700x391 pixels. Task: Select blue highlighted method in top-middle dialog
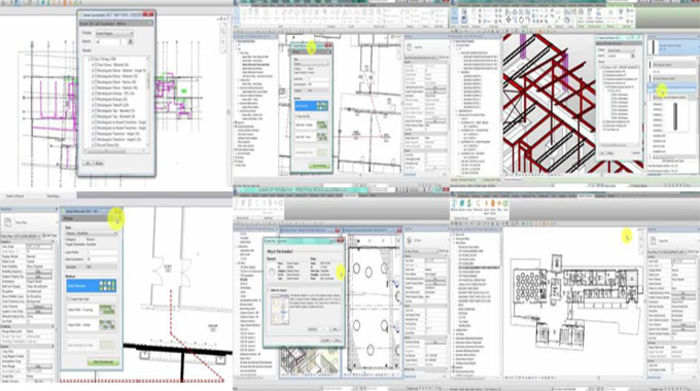(311, 106)
